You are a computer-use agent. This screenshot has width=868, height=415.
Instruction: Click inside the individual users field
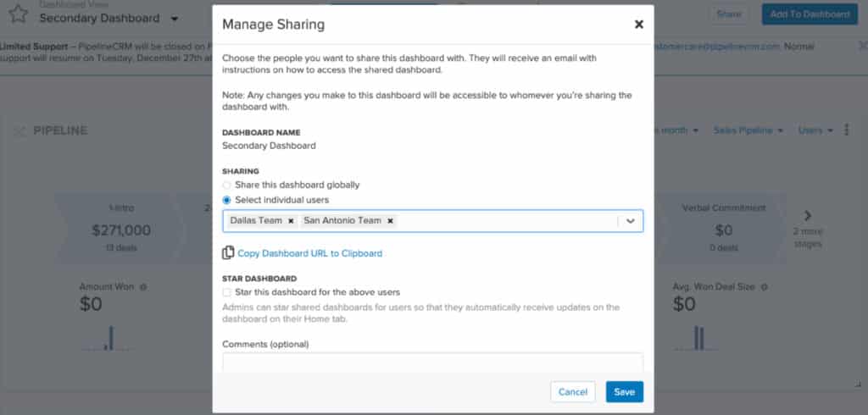[x=433, y=221]
